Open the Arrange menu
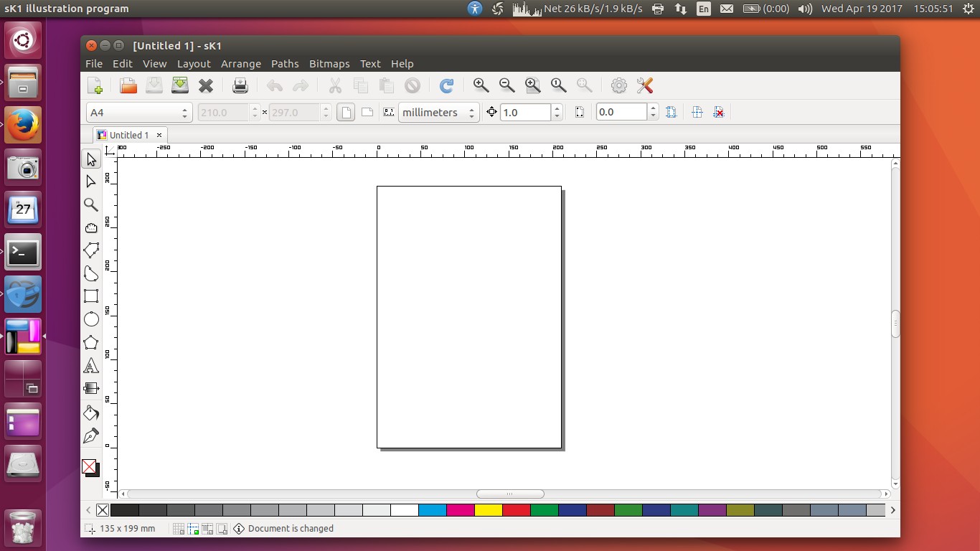 coord(240,64)
